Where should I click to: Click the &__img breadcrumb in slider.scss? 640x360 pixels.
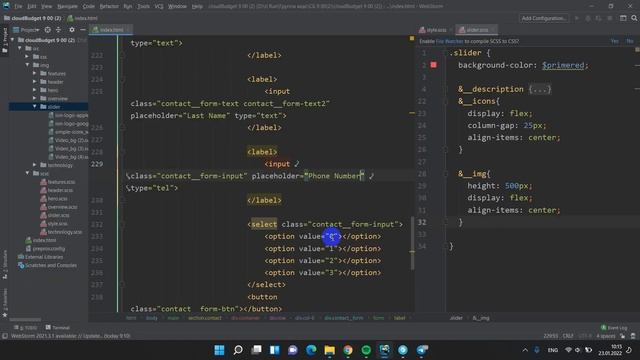coord(481,318)
